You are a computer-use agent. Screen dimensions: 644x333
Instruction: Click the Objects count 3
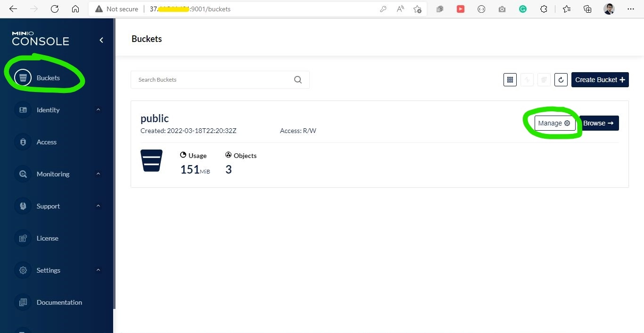point(229,170)
